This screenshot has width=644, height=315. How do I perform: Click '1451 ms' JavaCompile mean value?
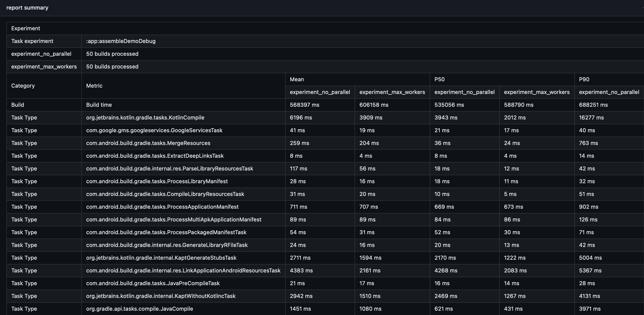(300, 309)
